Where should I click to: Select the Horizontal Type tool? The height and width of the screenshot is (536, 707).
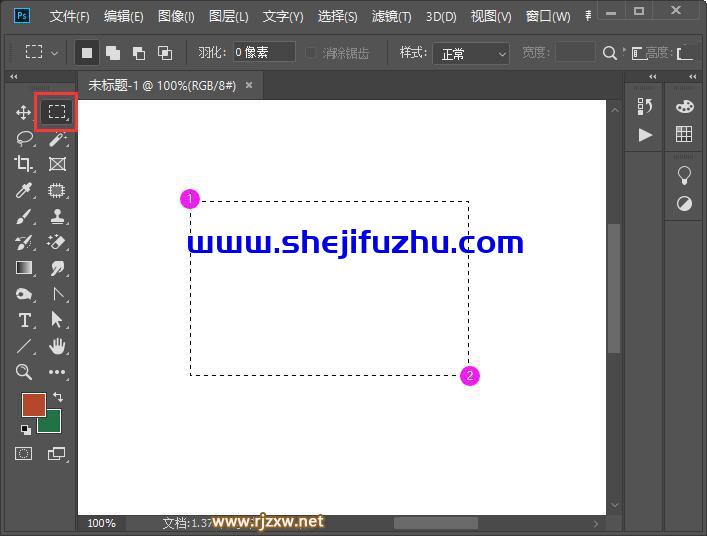(x=25, y=321)
